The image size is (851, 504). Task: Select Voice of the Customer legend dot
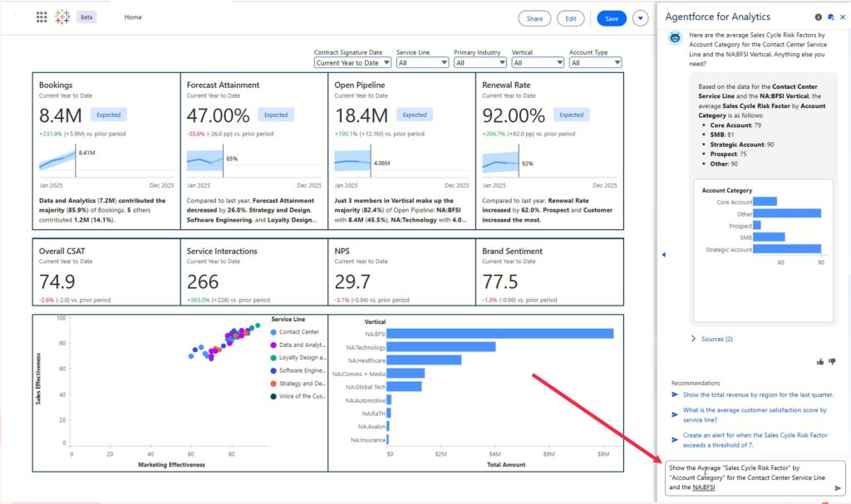pyautogui.click(x=273, y=397)
